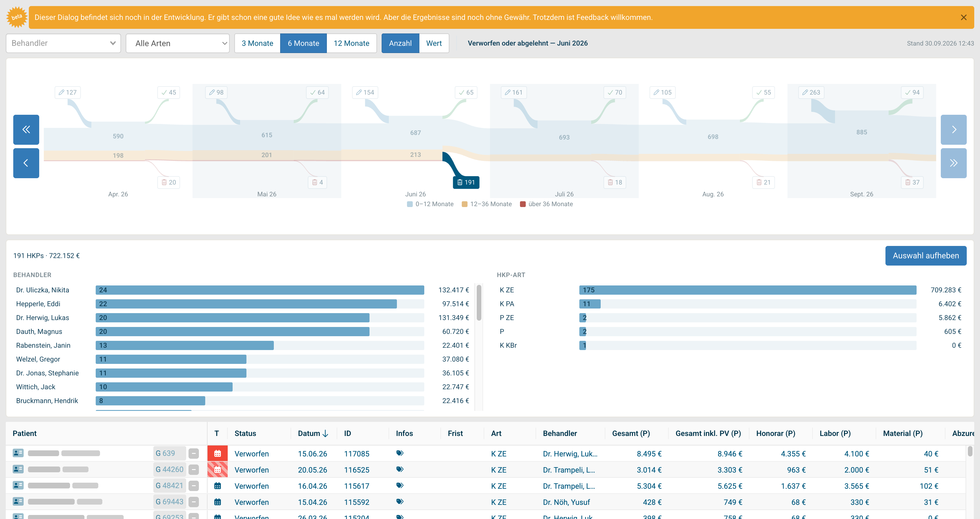
Task: Filter by HKP-Art K ZE bar
Action: point(748,290)
